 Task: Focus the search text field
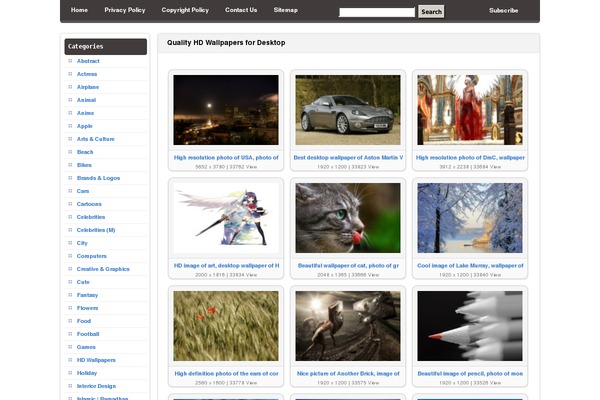[x=377, y=12]
